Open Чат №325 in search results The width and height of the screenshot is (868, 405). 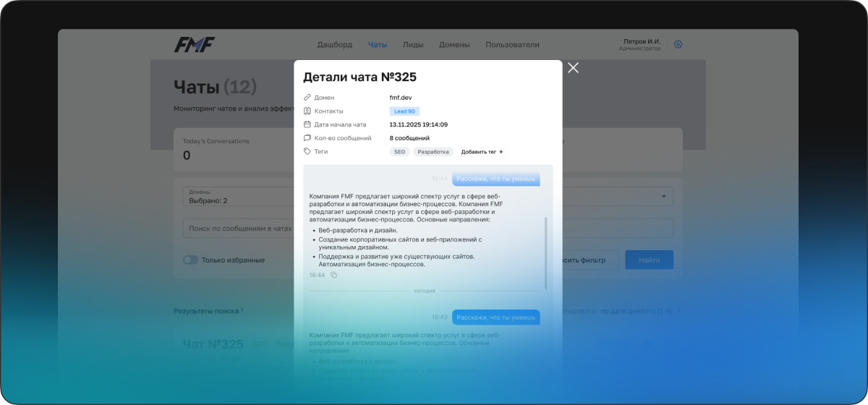[213, 345]
